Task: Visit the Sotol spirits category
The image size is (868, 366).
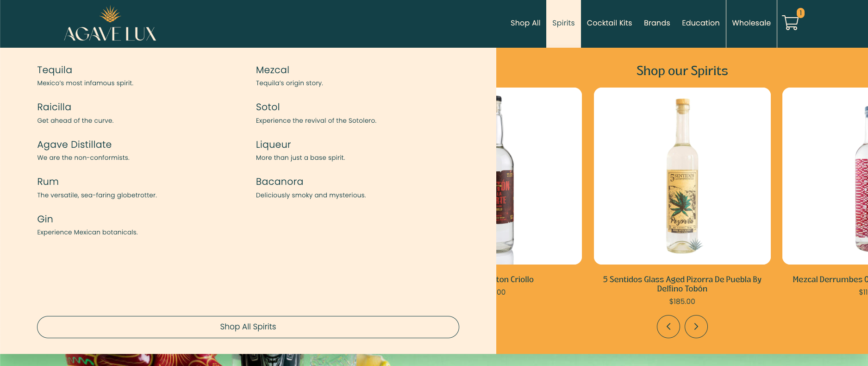Action: pos(268,107)
